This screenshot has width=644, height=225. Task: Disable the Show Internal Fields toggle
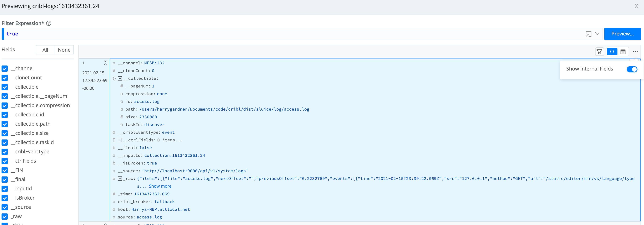click(632, 69)
